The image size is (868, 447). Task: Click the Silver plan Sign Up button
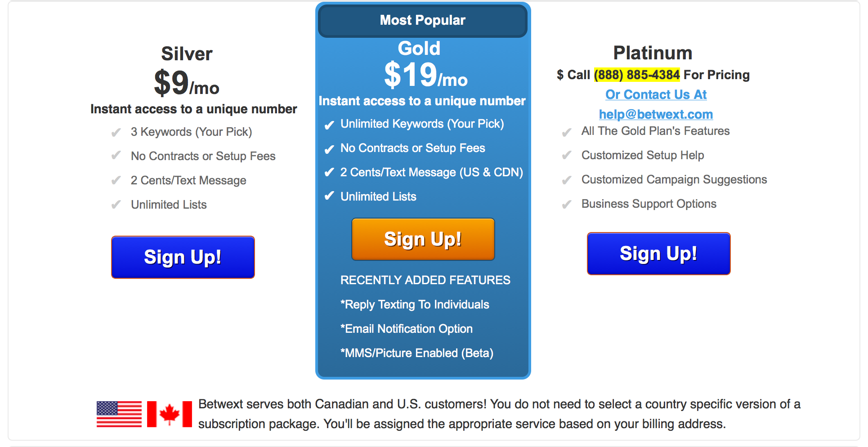[x=183, y=257]
